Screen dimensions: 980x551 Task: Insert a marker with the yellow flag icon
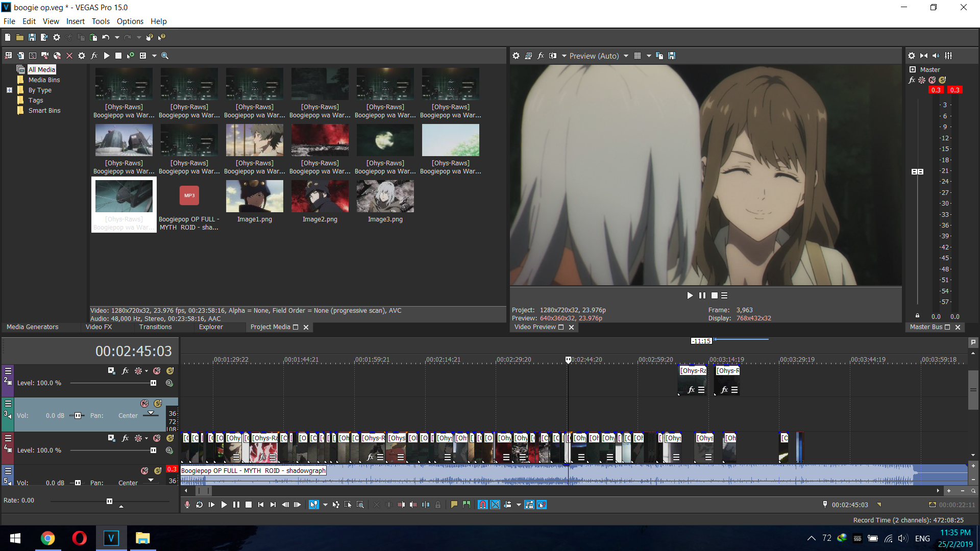[454, 505]
